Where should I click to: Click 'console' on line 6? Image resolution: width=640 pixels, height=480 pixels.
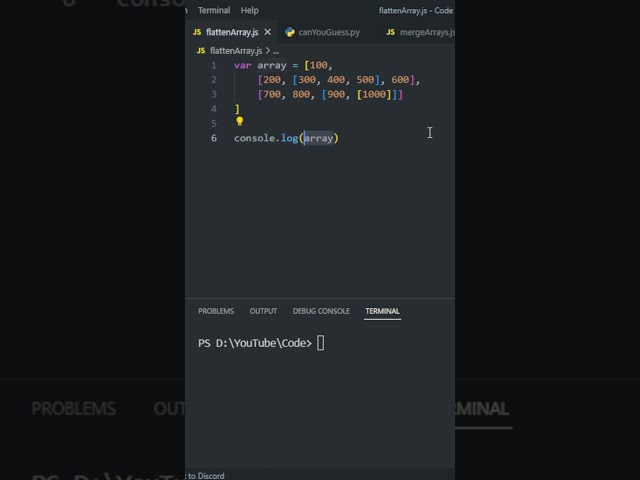pos(254,138)
